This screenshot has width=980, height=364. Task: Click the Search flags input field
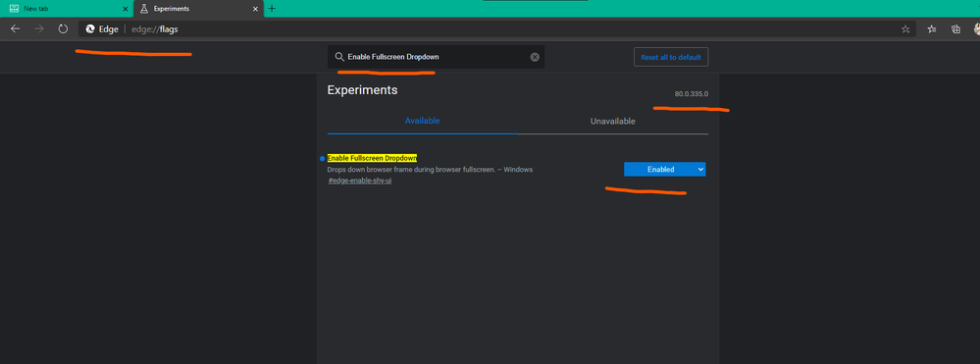[436, 57]
